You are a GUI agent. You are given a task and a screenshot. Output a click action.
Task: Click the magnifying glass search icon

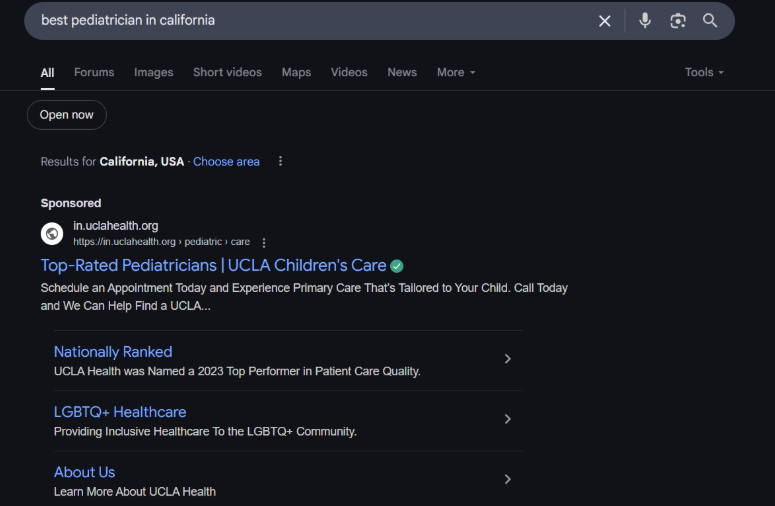tap(710, 20)
